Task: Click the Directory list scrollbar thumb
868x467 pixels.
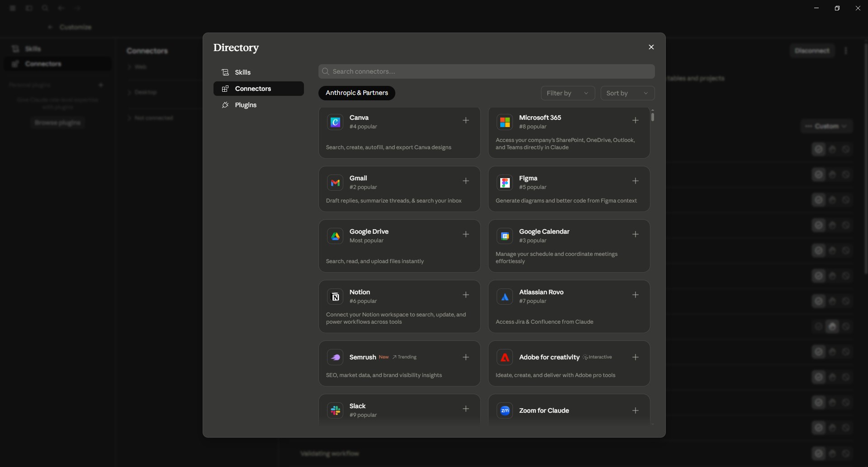Action: (x=652, y=117)
